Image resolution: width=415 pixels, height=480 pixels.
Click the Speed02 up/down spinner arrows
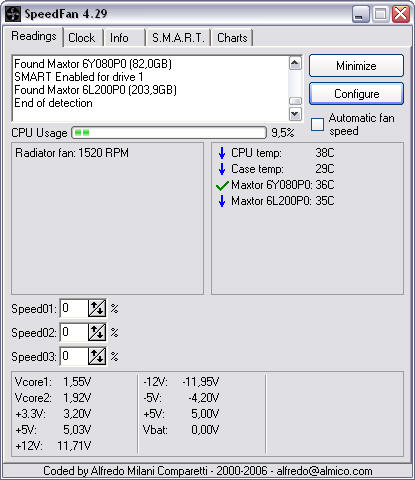pyautogui.click(x=97, y=333)
